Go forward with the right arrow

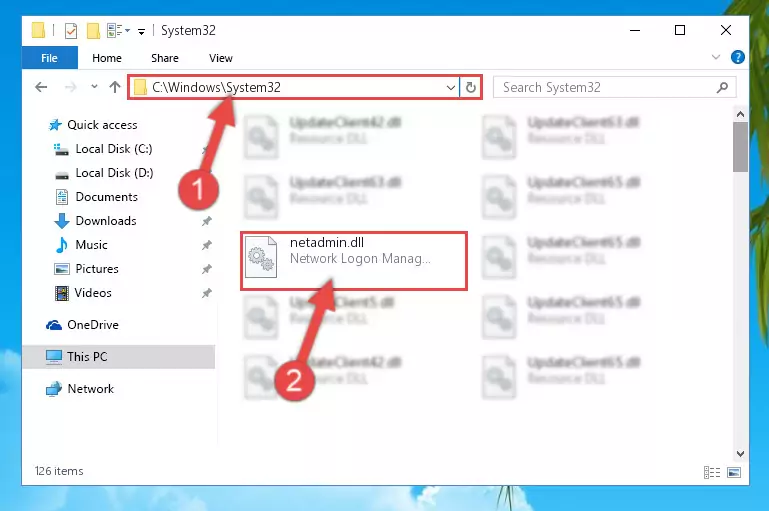[71, 87]
